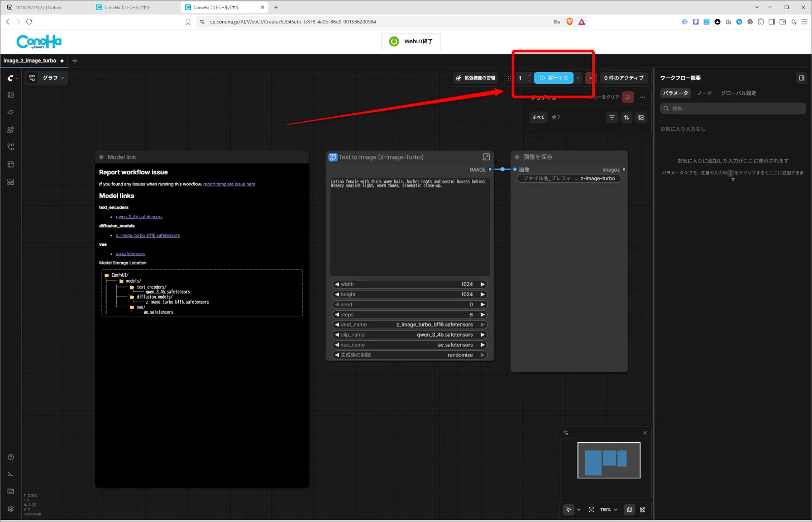Open the 生成後の制御 randomize selector

coord(410,355)
